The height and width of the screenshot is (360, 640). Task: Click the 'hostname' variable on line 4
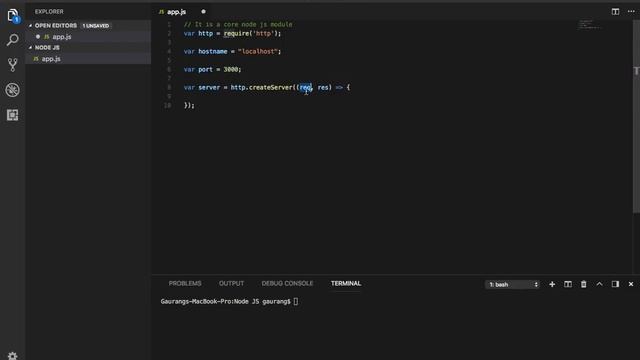coord(213,51)
